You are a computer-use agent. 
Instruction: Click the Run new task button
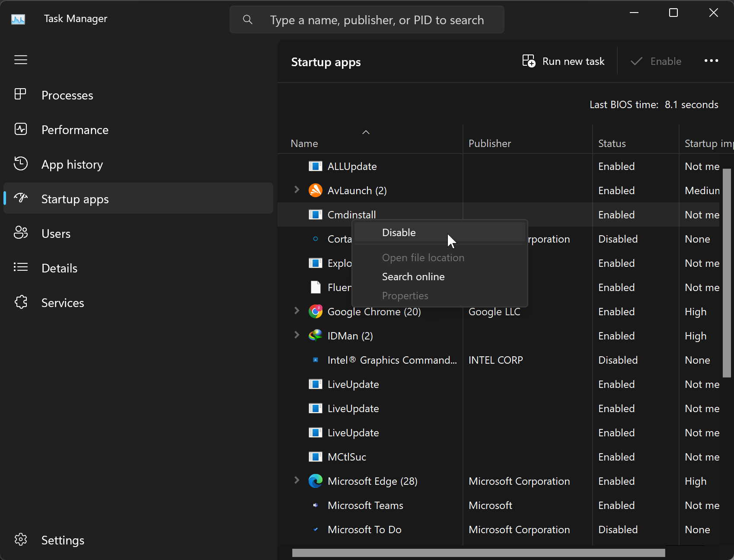[x=563, y=61]
